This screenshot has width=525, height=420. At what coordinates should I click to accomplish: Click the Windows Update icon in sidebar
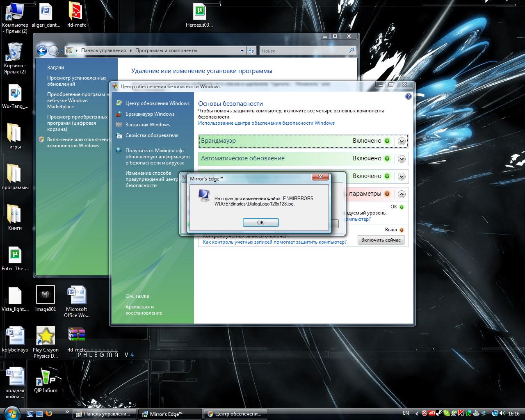(119, 103)
